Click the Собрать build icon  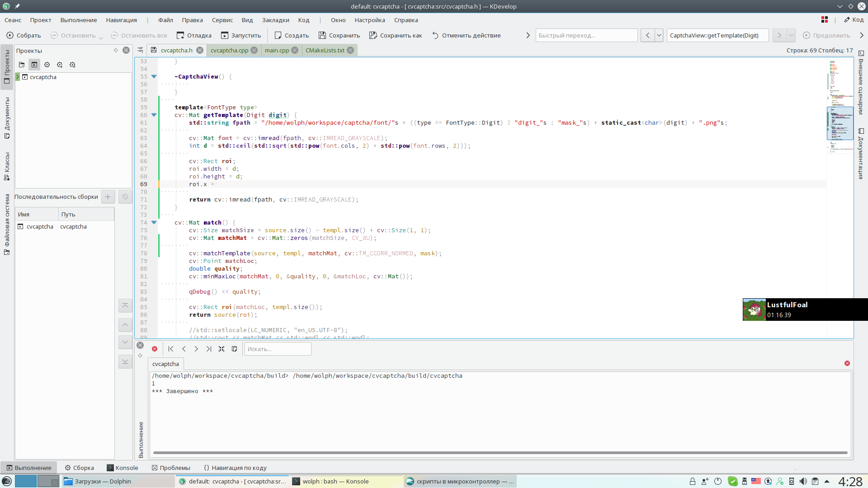[x=10, y=35]
